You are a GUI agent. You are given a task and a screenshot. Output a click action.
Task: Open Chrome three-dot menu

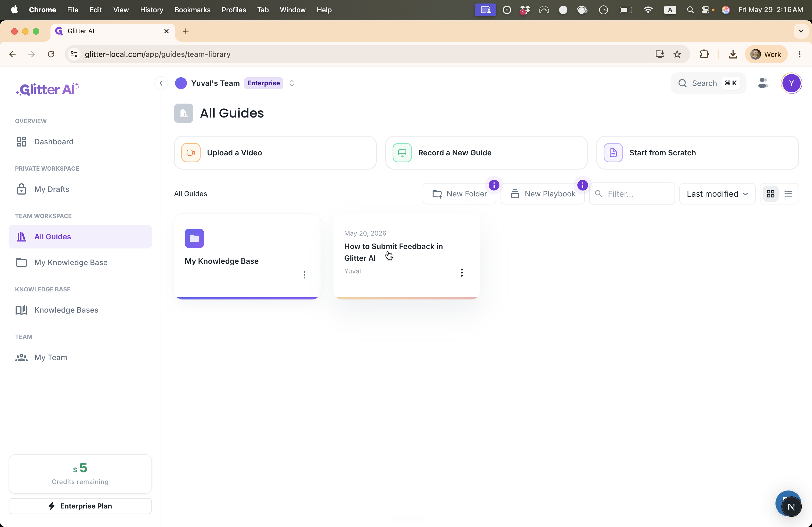point(799,54)
